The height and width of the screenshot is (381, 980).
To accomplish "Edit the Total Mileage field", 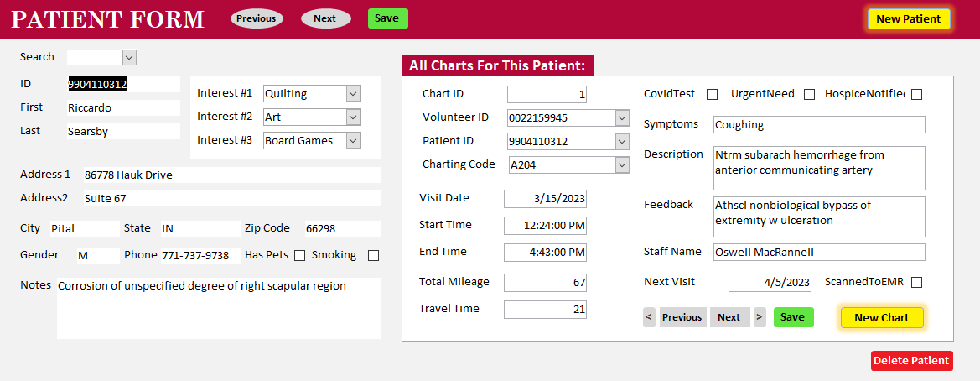I will coord(545,283).
